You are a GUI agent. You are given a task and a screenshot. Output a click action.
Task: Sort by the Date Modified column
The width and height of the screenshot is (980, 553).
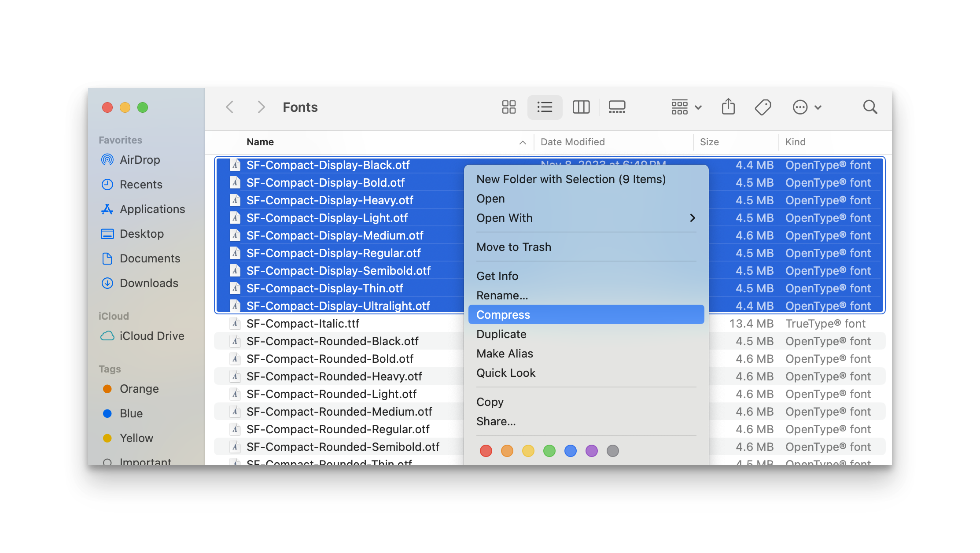[x=572, y=142]
